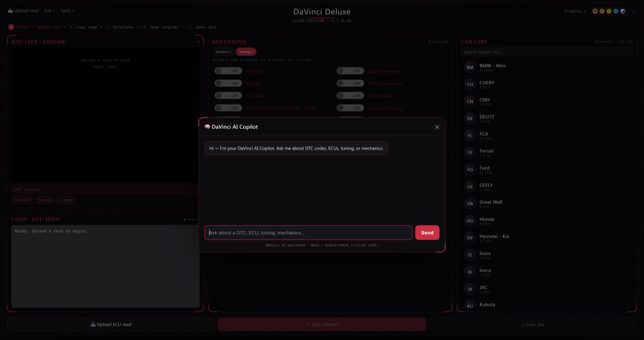Click the IS avatar for Isuzu
The image size is (644, 340).
pyautogui.click(x=470, y=255)
